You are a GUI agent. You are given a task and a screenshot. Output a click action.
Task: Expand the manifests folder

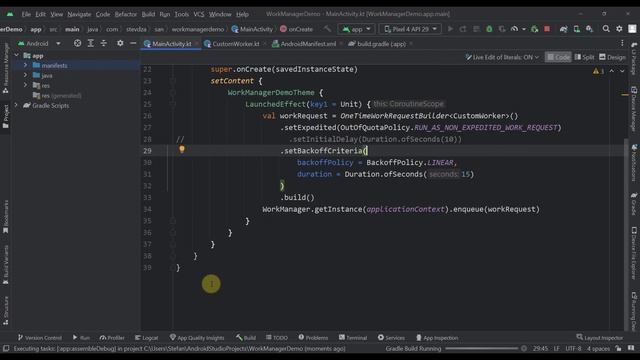pyautogui.click(x=25, y=65)
